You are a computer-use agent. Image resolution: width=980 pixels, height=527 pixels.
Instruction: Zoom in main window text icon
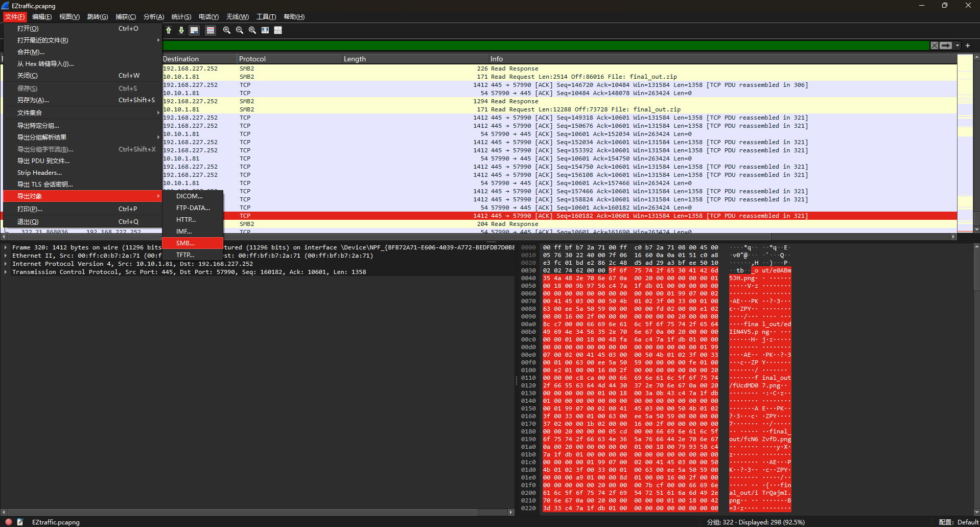click(x=227, y=30)
